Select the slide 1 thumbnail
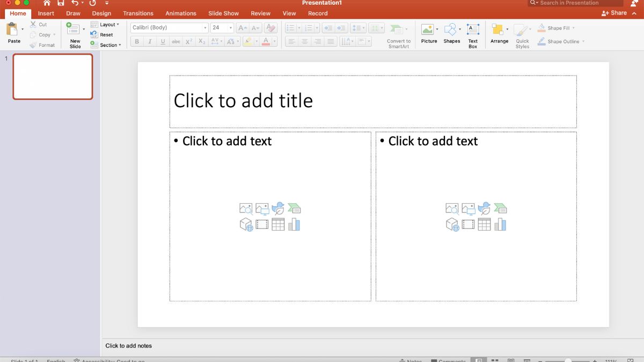644x362 pixels. pyautogui.click(x=52, y=76)
